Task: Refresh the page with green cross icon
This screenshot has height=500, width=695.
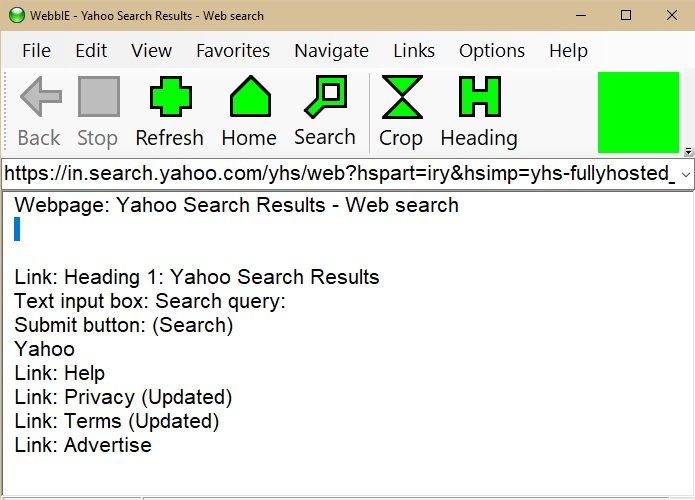Action: tap(171, 97)
